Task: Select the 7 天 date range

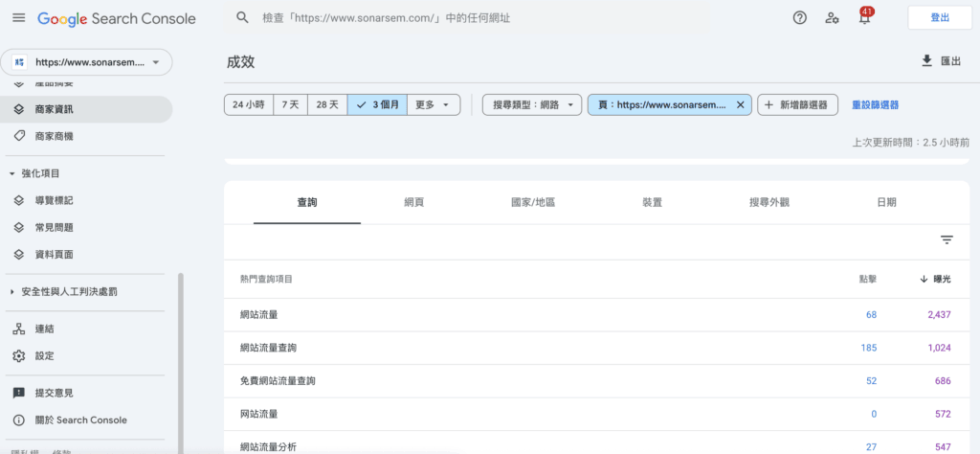Action: [290, 104]
